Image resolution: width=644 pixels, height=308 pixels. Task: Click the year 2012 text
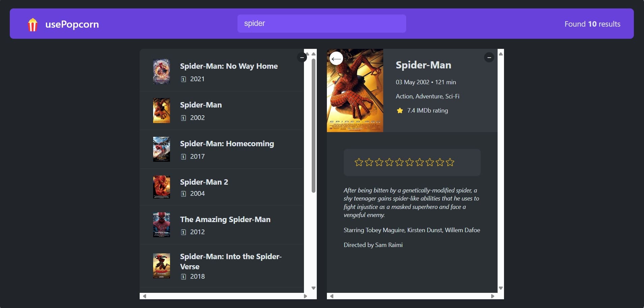pos(197,232)
